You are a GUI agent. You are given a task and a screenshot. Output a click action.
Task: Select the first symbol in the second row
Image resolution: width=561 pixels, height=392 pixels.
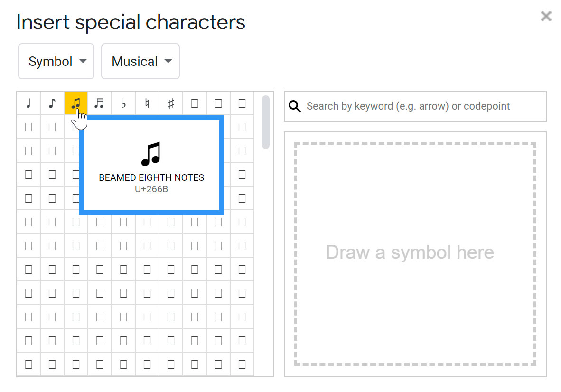point(28,127)
